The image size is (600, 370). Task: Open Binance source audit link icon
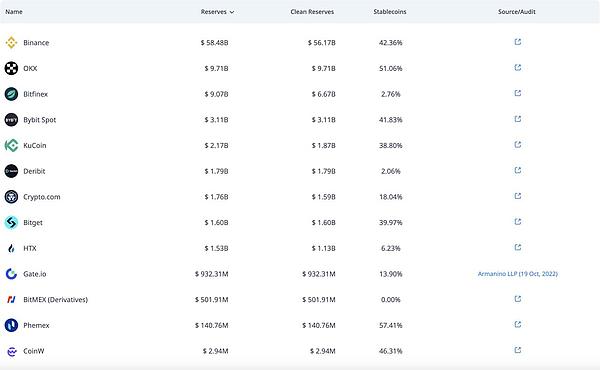[x=517, y=42]
